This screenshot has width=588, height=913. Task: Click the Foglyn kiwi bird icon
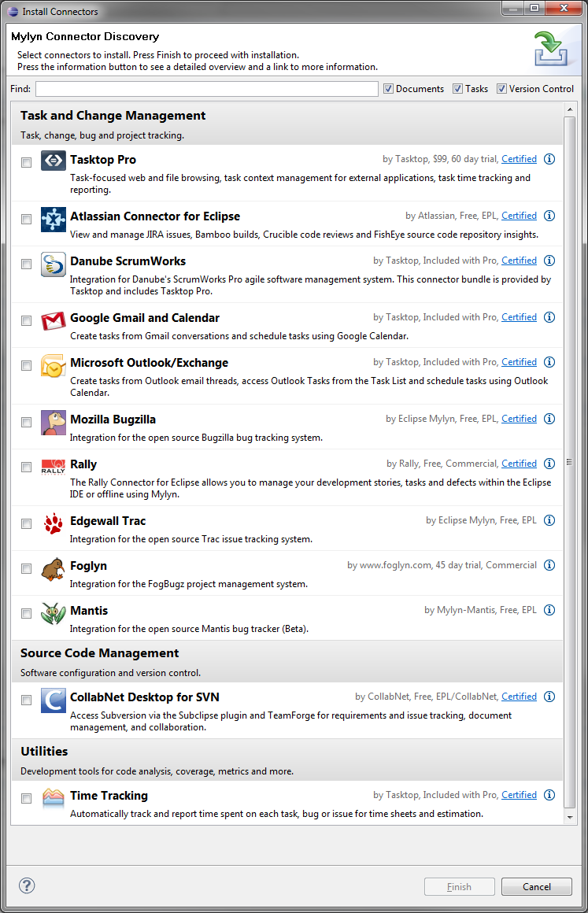tap(53, 569)
